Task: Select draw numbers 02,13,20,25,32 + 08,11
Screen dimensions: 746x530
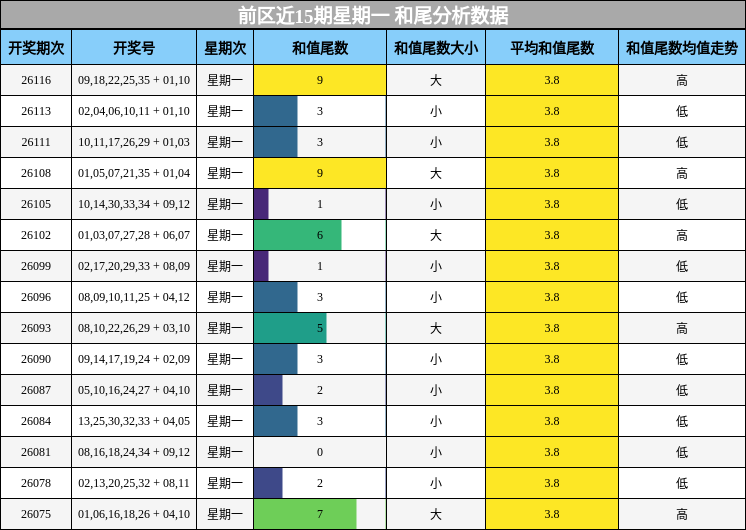Action: click(134, 483)
